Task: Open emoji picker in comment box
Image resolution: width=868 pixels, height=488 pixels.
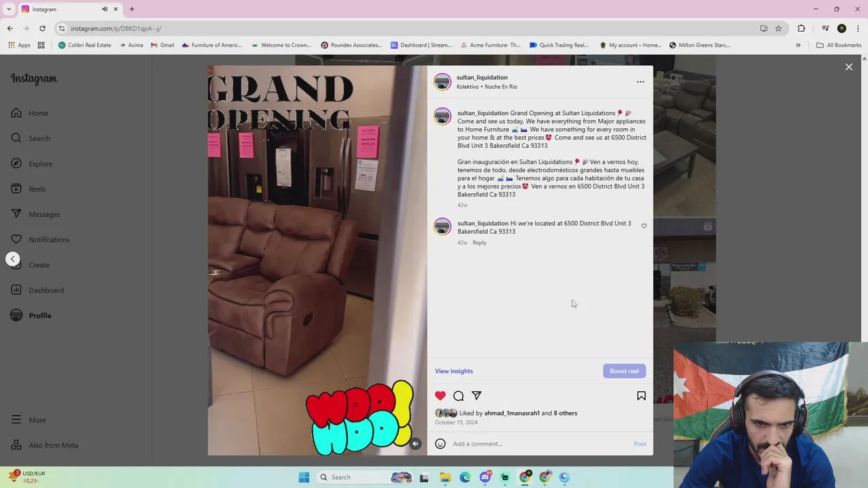Action: (x=440, y=444)
